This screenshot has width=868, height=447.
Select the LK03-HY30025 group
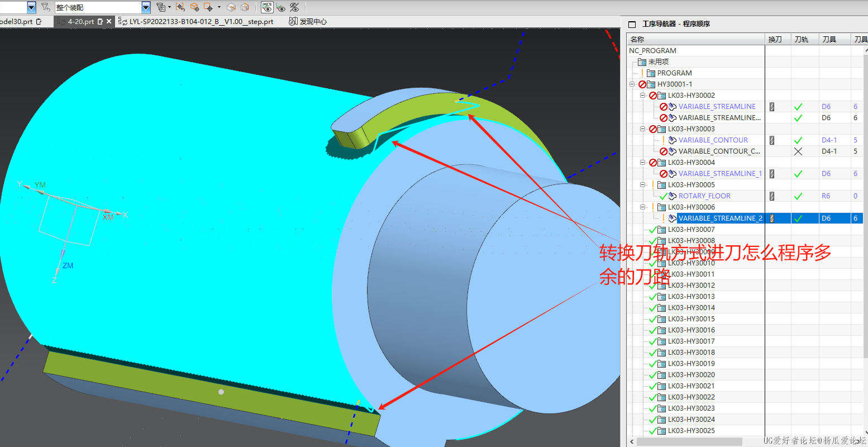pos(691,431)
